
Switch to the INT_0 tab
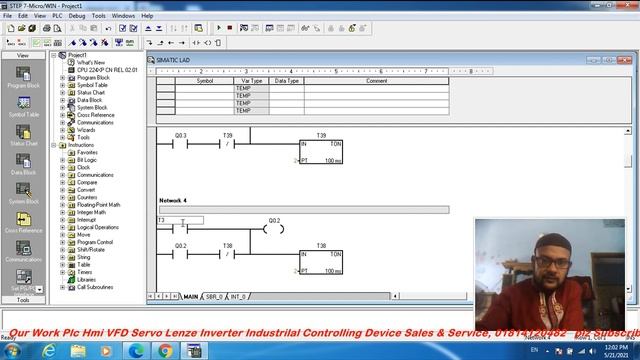click(x=238, y=296)
